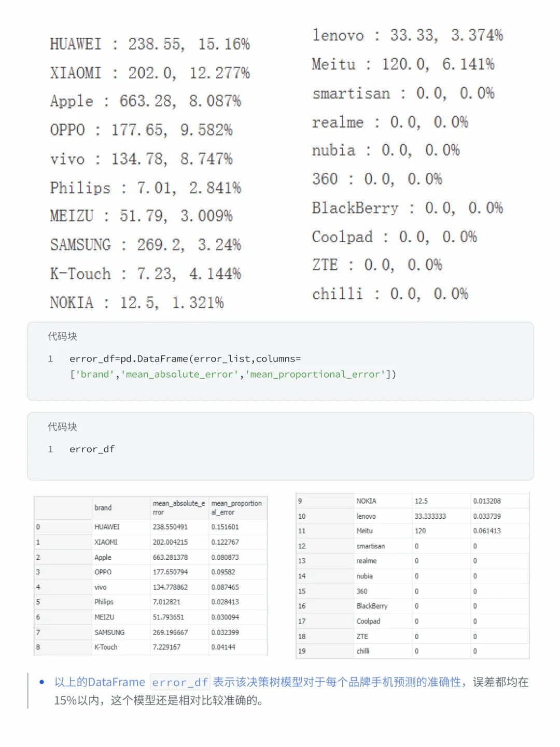Select the BlackBerry table row
560x747 pixels.
point(413,606)
